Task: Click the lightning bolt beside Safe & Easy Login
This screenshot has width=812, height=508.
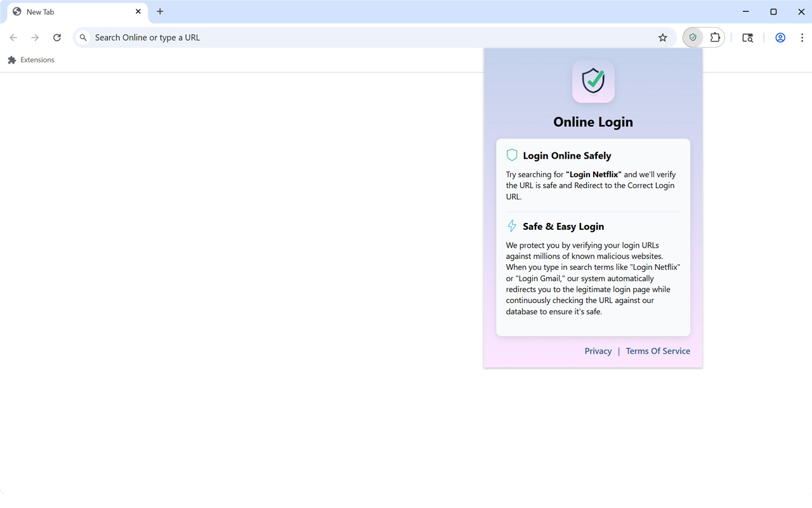Action: [x=512, y=225]
